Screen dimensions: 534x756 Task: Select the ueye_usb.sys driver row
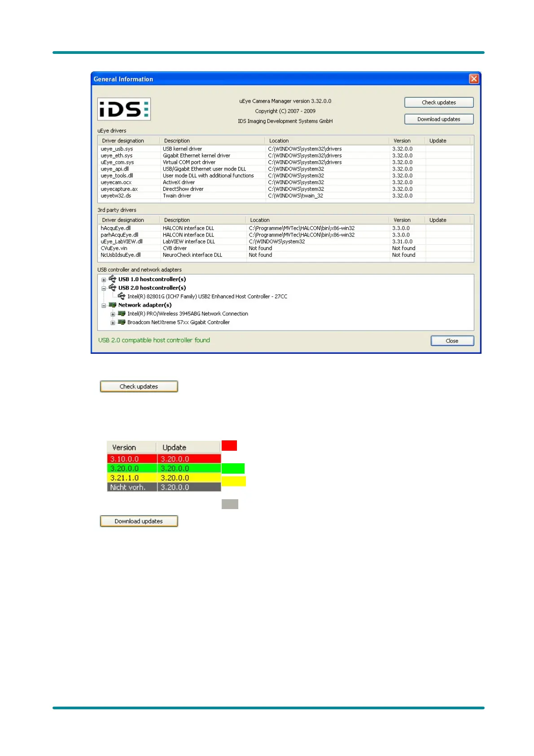coord(285,149)
